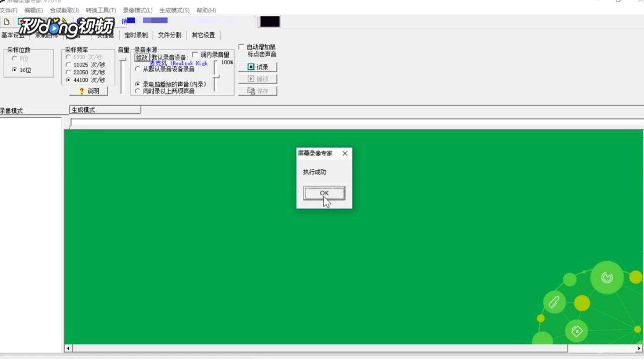The height and width of the screenshot is (359, 644).
Task: Open the 编辑(E) menu
Action: point(34,10)
